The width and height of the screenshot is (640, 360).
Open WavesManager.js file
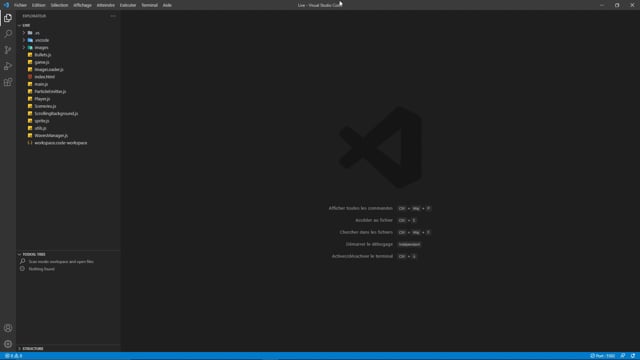pos(68,136)
